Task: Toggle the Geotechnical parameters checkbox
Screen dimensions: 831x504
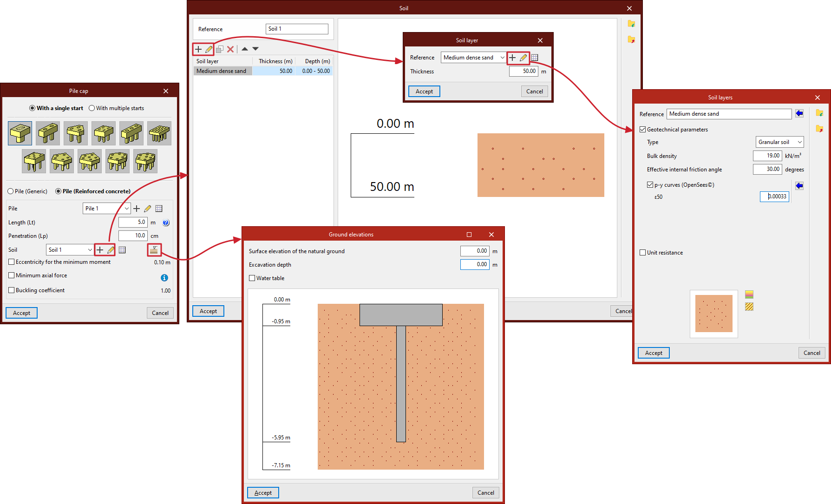Action: 643,130
